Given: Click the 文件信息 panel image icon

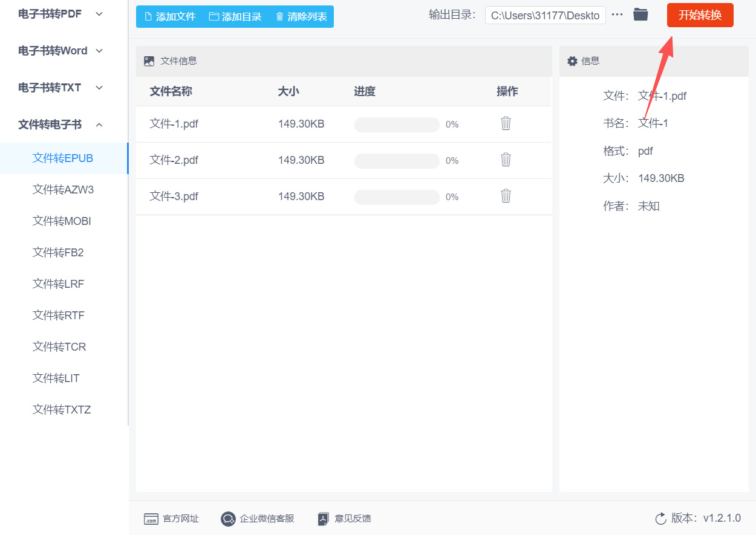Looking at the screenshot, I should pyautogui.click(x=149, y=61).
